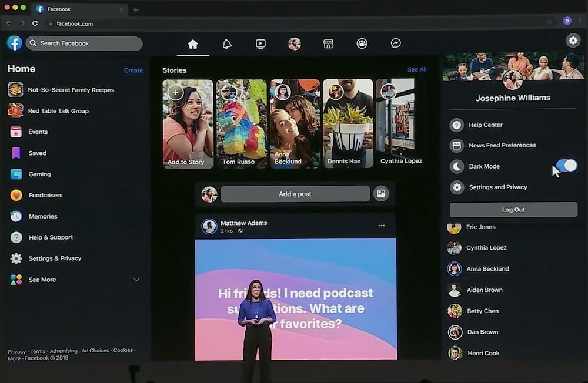The image size is (588, 383).
Task: Open the Add to Story card
Action: [x=188, y=124]
